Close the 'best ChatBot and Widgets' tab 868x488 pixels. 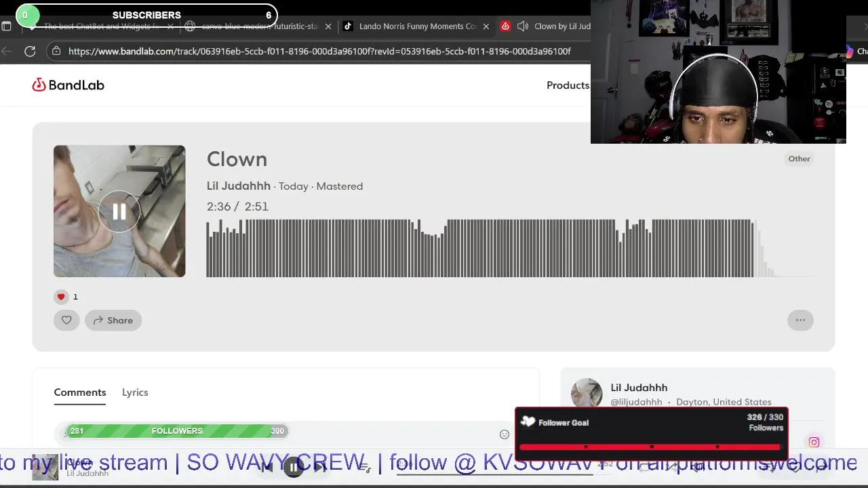coord(170,26)
